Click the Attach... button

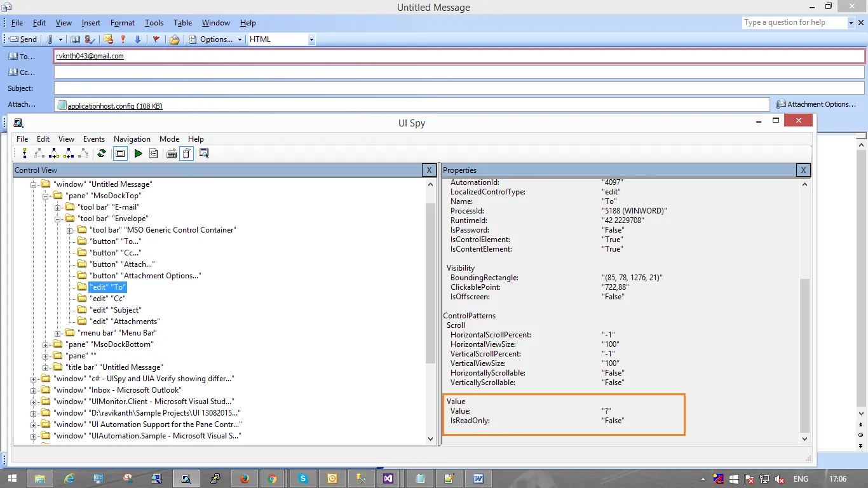[22, 104]
